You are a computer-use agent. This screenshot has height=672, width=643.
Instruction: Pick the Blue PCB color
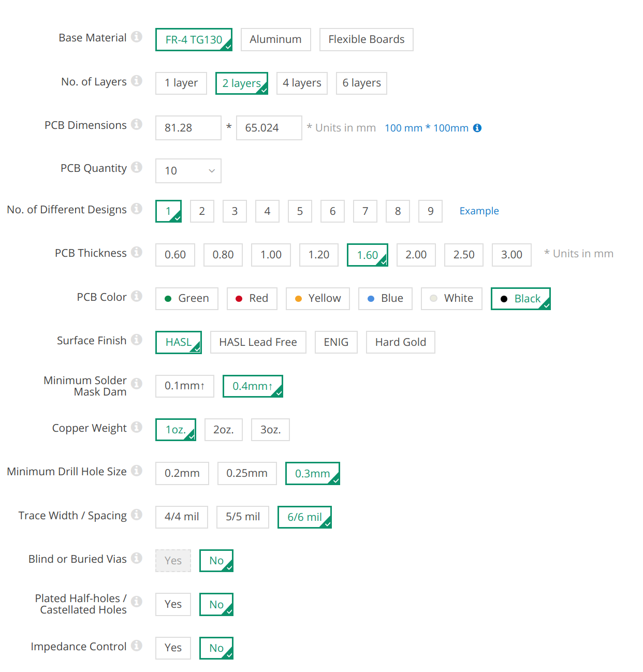385,299
